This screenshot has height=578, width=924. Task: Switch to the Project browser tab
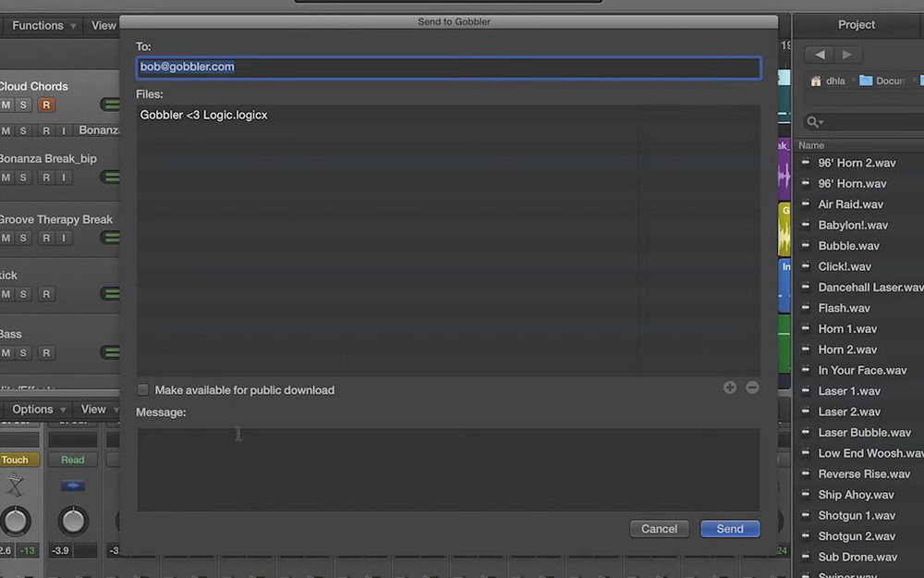857,25
